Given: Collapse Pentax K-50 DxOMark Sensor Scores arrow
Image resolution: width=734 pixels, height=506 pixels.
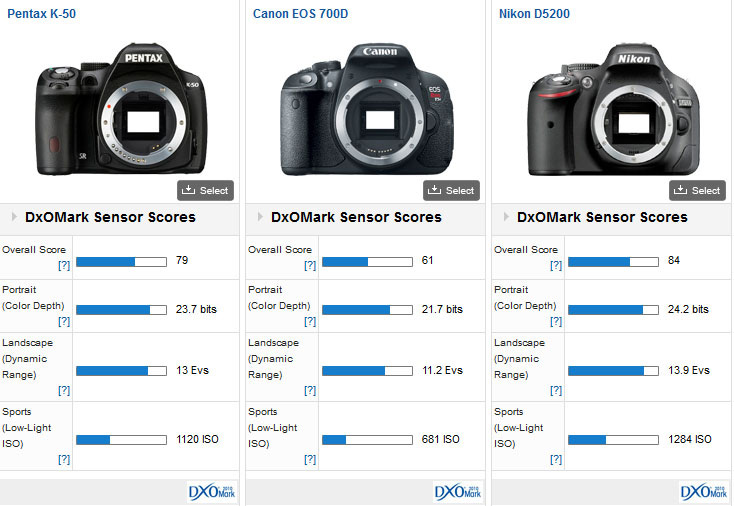Looking at the screenshot, I should [x=14, y=217].
